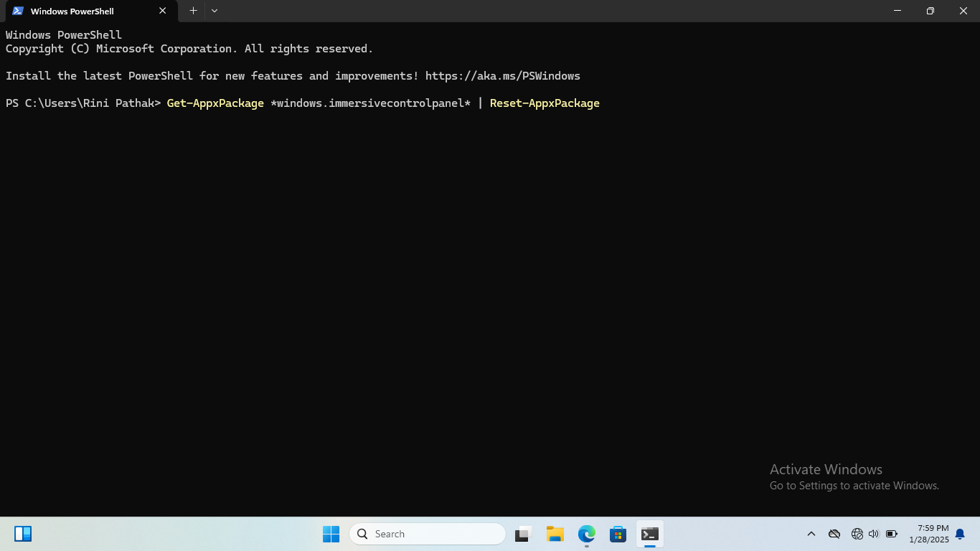This screenshot has width=980, height=551.
Task: Open a new terminal tab with plus button
Action: (193, 11)
